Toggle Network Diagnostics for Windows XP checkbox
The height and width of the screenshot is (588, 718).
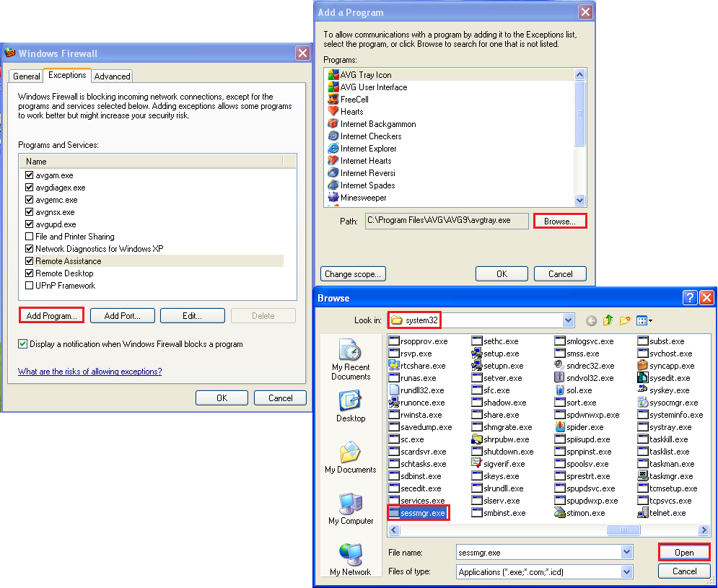(x=30, y=249)
